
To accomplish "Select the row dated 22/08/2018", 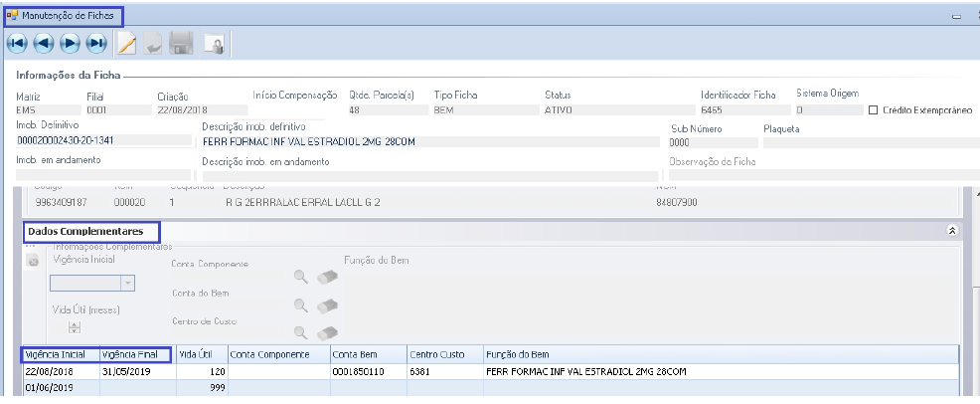I will [x=490, y=371].
